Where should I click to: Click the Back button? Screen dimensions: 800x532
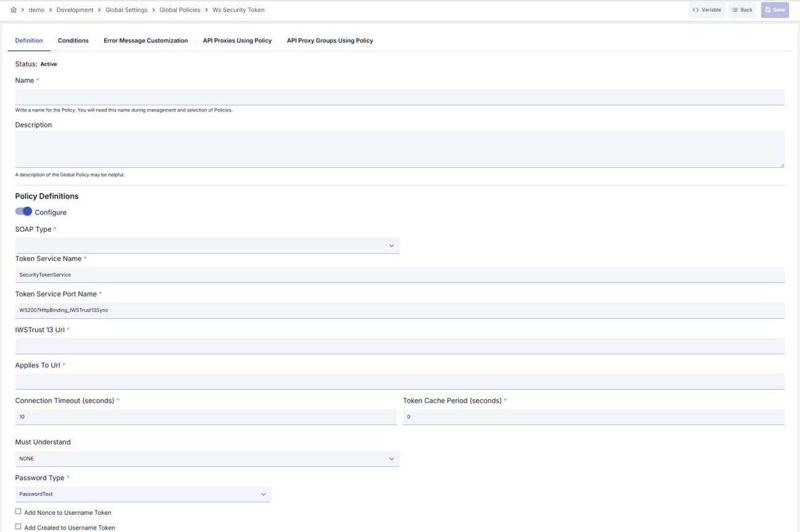743,10
